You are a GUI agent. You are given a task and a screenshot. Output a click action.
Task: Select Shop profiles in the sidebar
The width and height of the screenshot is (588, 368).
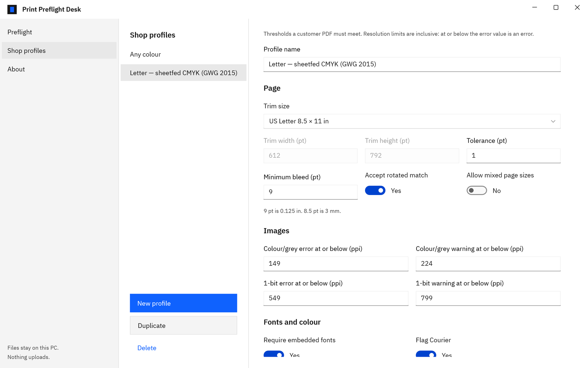[59, 51]
